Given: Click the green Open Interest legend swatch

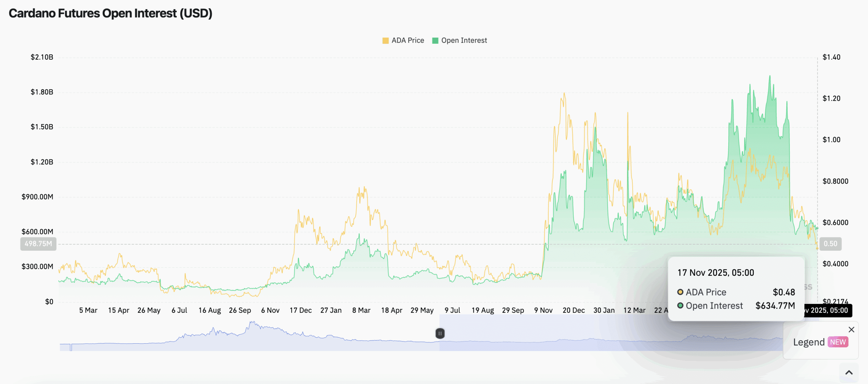Looking at the screenshot, I should [435, 40].
